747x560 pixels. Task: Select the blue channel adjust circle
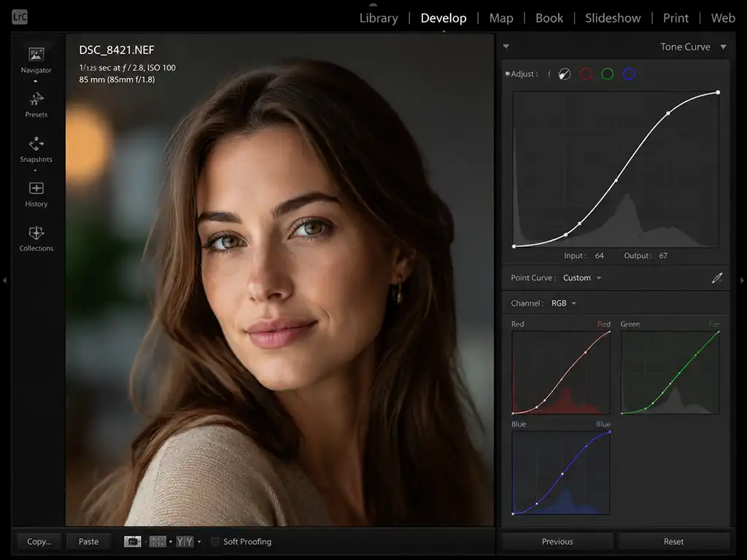pos(629,74)
